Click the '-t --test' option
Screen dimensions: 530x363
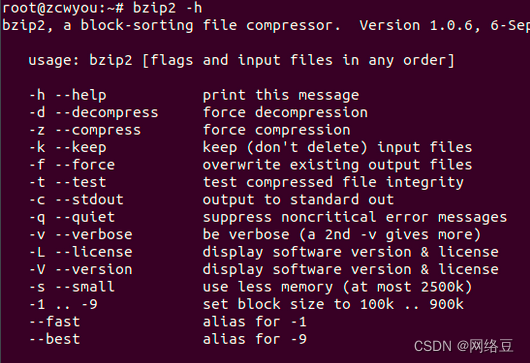[x=68, y=182]
